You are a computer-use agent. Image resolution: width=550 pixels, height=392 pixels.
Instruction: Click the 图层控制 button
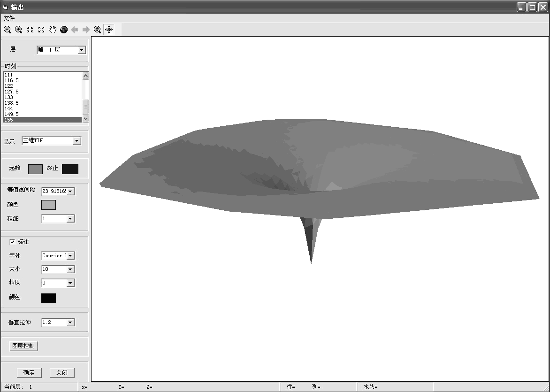tap(24, 346)
